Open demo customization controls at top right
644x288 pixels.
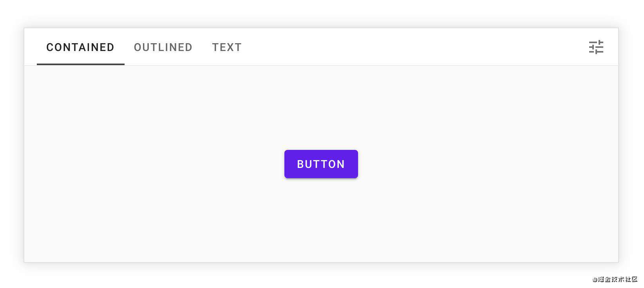[x=596, y=47]
